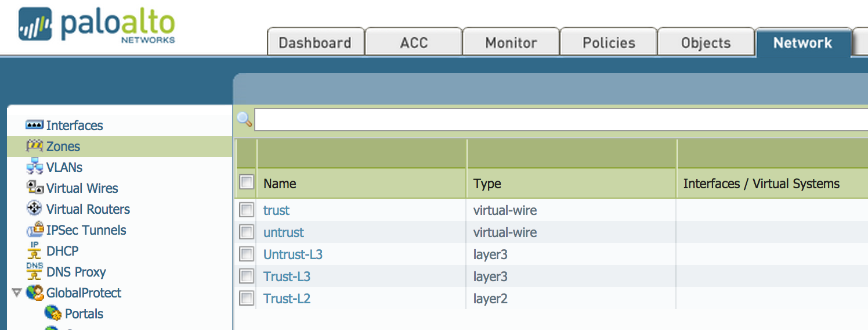Click the Portals icon under GlobalProtect
The height and width of the screenshot is (330, 868).
53,314
